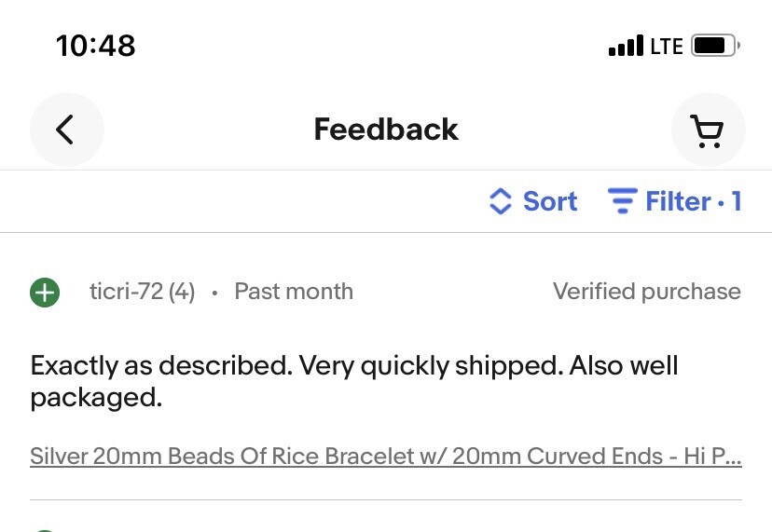
Task: Tap the Feedback page title
Action: coord(386,130)
